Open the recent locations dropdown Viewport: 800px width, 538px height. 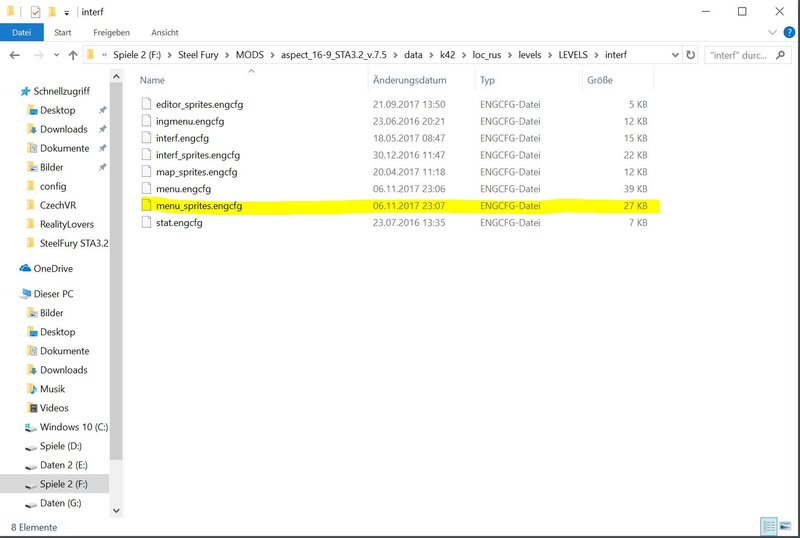56,55
